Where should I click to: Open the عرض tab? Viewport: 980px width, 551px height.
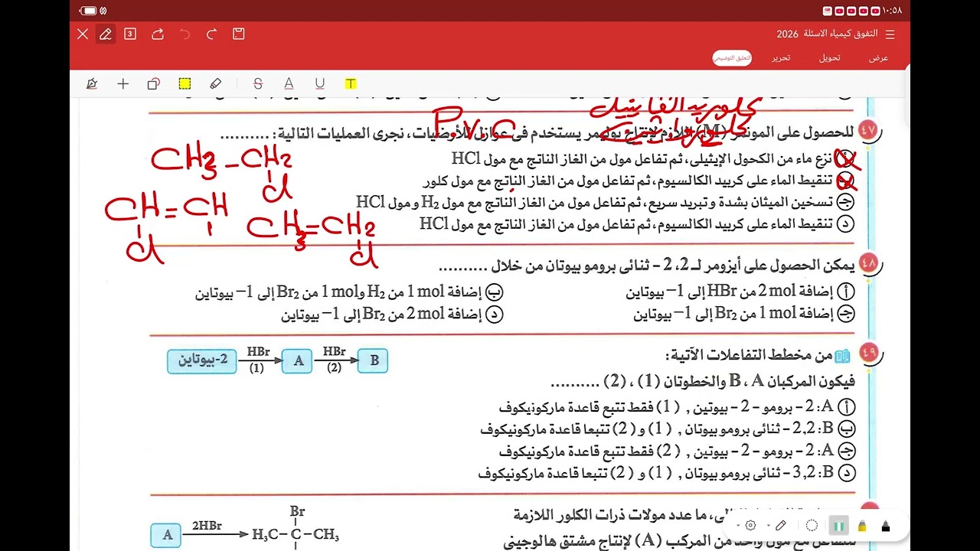tap(879, 58)
